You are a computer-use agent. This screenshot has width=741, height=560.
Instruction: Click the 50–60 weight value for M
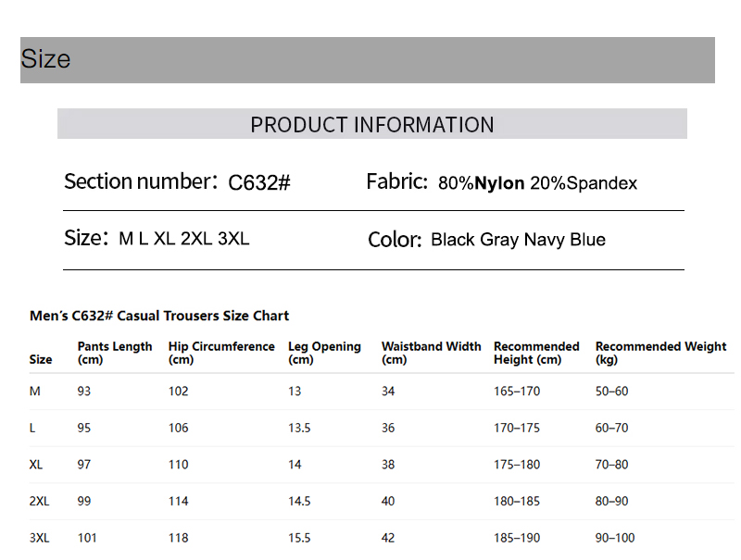[x=611, y=392]
